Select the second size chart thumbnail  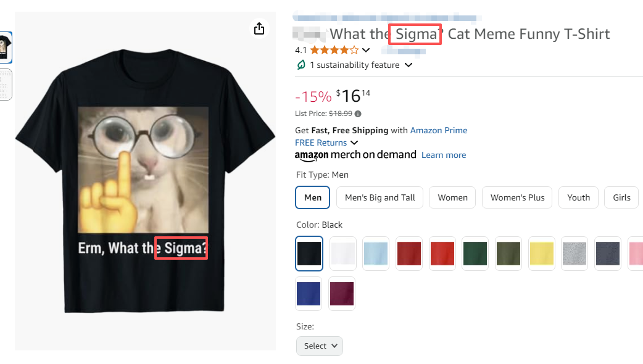[6, 85]
